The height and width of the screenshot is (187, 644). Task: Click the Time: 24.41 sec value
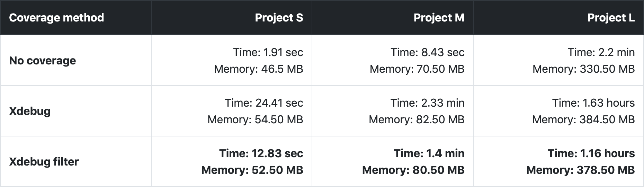click(x=264, y=103)
